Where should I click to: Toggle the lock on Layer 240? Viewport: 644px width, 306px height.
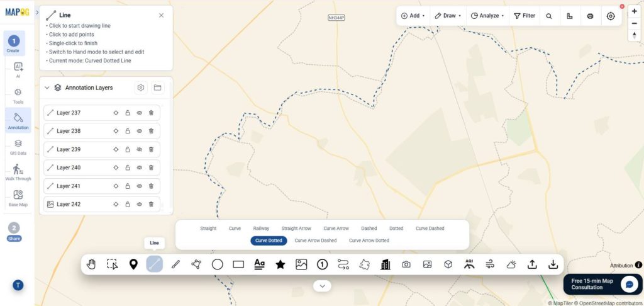point(127,167)
